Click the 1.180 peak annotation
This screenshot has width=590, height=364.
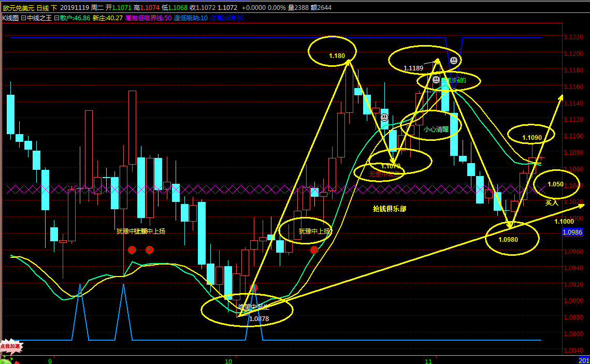point(337,55)
